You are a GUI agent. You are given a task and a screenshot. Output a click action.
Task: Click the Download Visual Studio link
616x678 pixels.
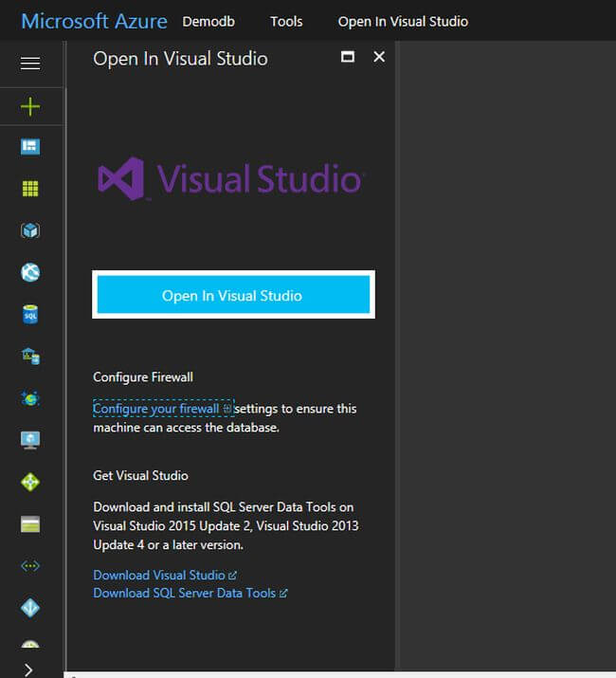point(159,575)
